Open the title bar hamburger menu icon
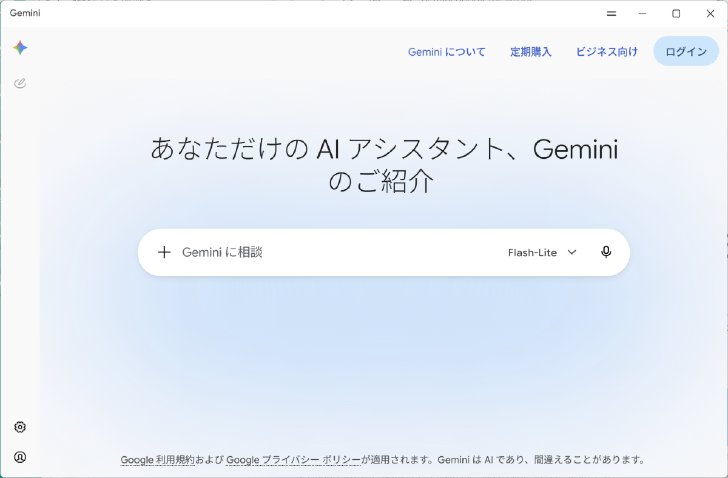 pos(611,13)
